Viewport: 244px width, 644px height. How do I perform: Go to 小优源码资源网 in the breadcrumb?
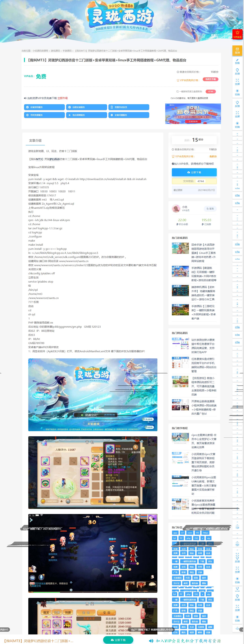(x=40, y=51)
